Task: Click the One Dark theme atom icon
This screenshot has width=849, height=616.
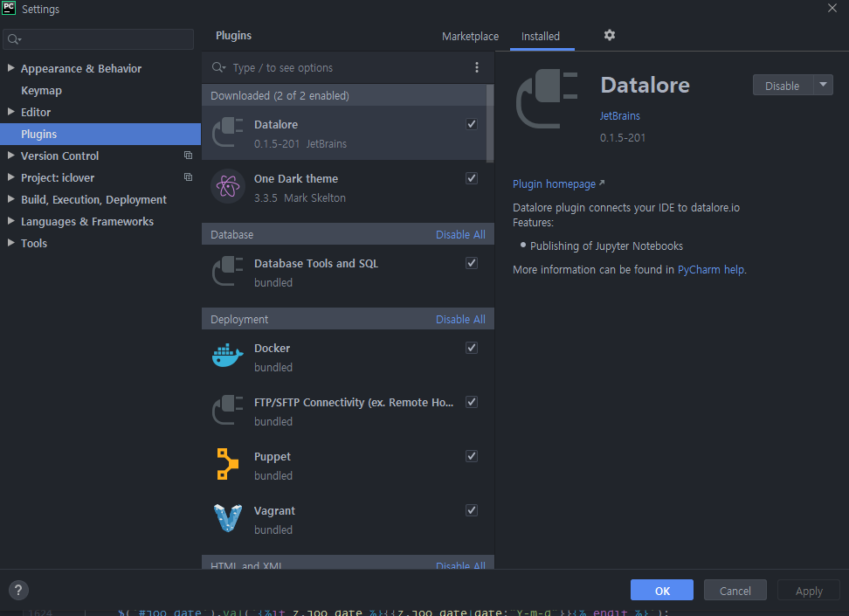Action: pyautogui.click(x=227, y=186)
